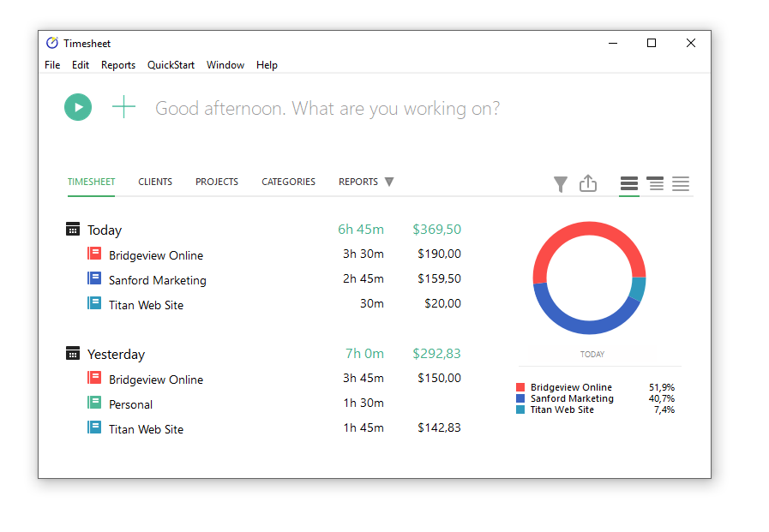Select Titan Web Site in the chart legend
The width and height of the screenshot is (769, 532).
tap(567, 409)
